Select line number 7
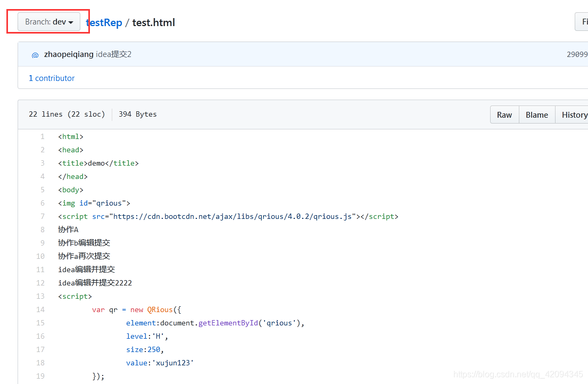This screenshot has width=588, height=384. pos(43,217)
